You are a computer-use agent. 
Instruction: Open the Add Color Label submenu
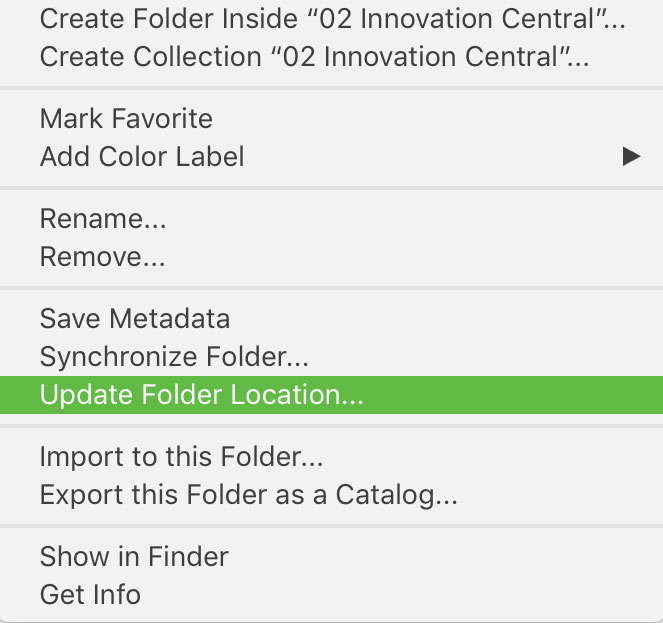(x=332, y=156)
